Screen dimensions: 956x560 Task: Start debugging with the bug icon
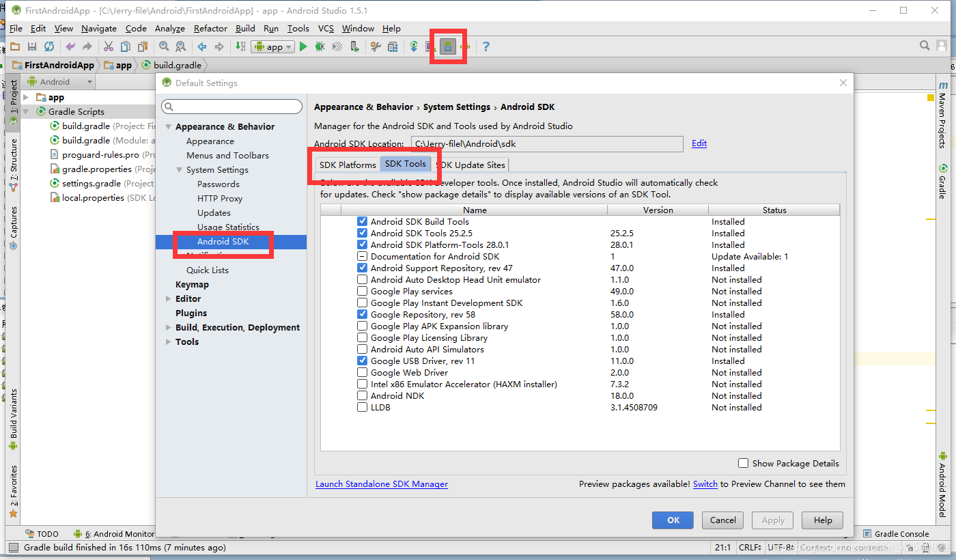[320, 46]
